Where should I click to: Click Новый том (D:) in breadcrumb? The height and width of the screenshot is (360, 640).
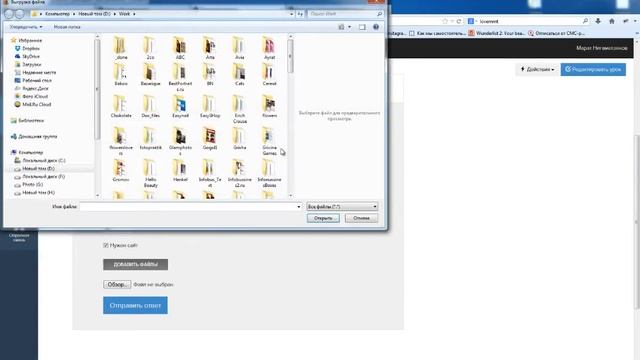point(94,14)
